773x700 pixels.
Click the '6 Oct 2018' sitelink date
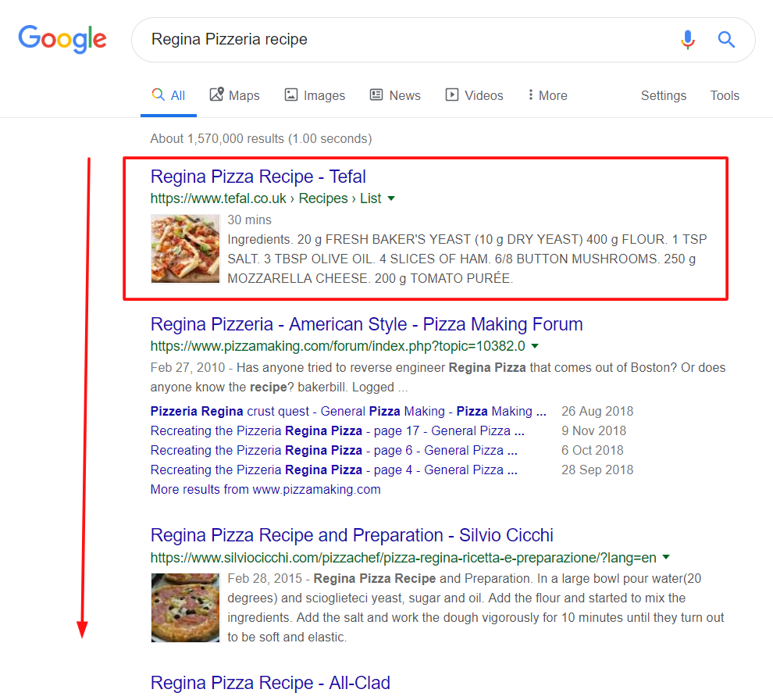point(593,450)
